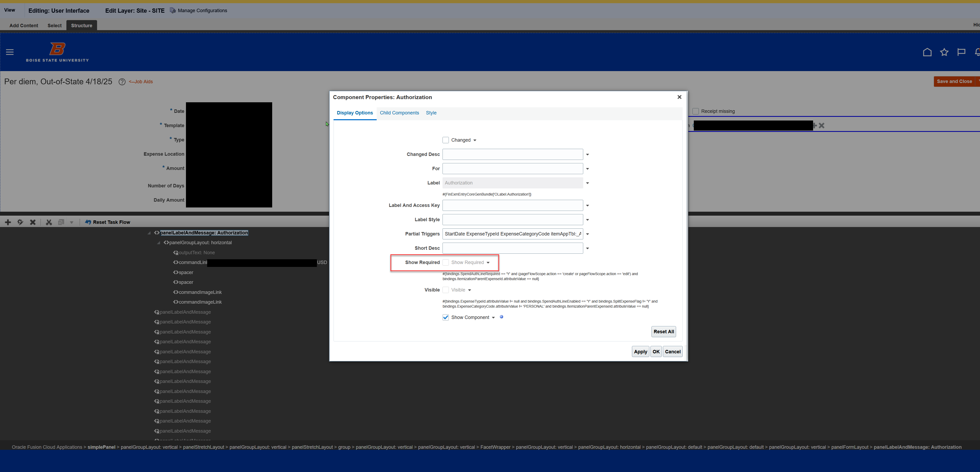Check the Receipt missing checkbox

click(x=696, y=111)
